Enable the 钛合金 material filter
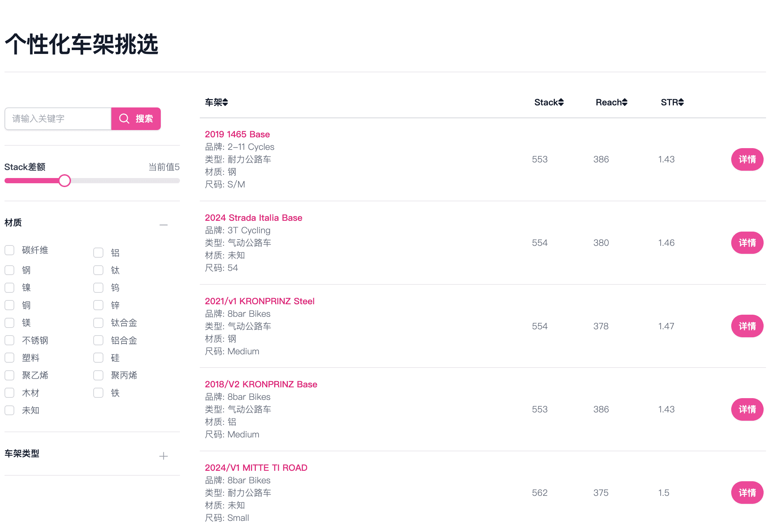The image size is (781, 532). pos(98,323)
